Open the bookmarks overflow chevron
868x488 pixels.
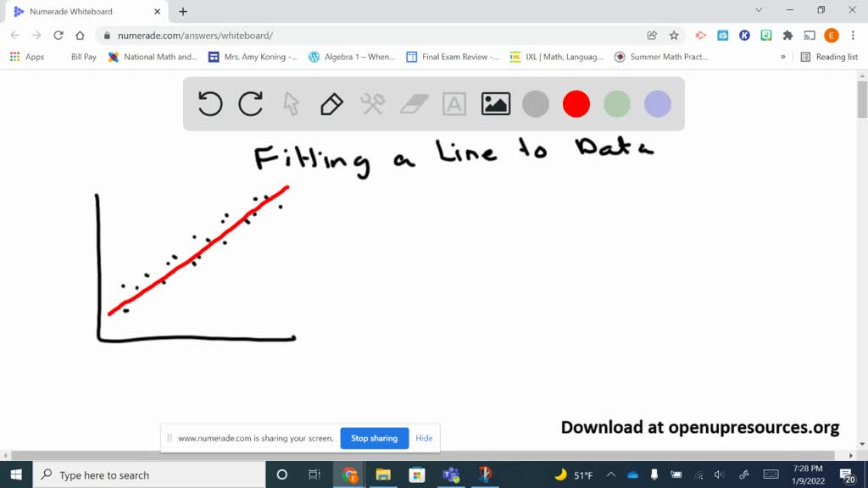tap(784, 56)
